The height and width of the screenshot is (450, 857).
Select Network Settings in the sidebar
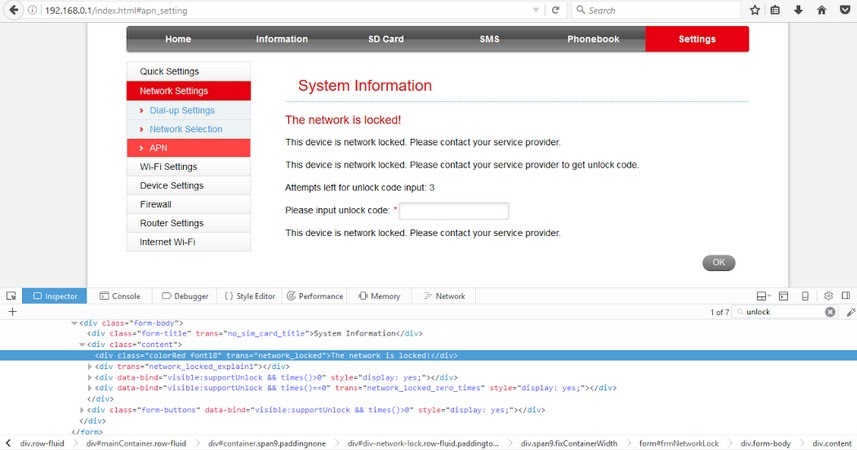tap(189, 91)
